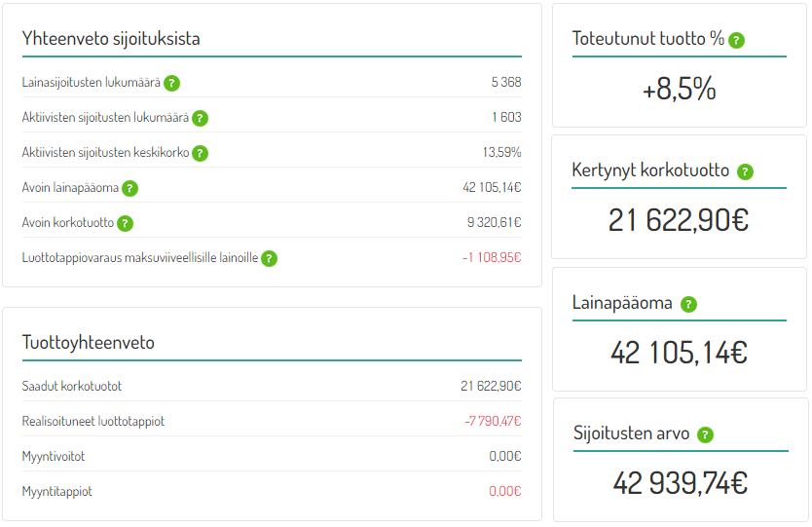Screen dimensions: 812x527
Task: Show the Avoin lainapääoma help tooltip
Action: click(x=130, y=189)
